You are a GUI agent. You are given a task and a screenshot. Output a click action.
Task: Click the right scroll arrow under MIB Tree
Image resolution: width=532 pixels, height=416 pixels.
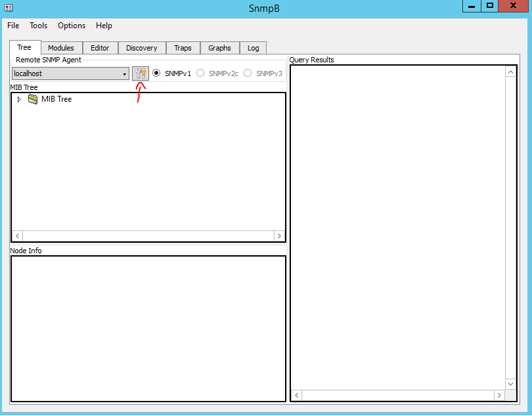pos(279,236)
